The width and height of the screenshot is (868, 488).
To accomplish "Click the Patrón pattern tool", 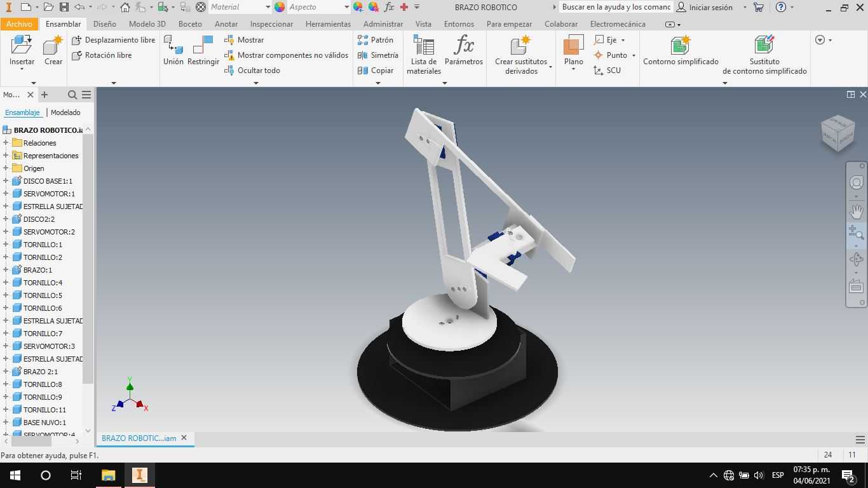I will 376,39.
